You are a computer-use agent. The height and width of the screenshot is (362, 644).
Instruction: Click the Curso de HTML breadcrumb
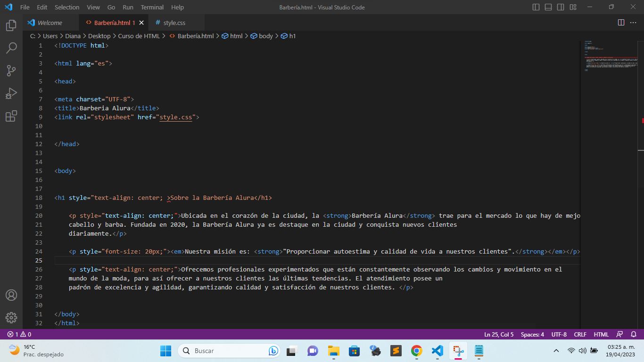click(139, 36)
